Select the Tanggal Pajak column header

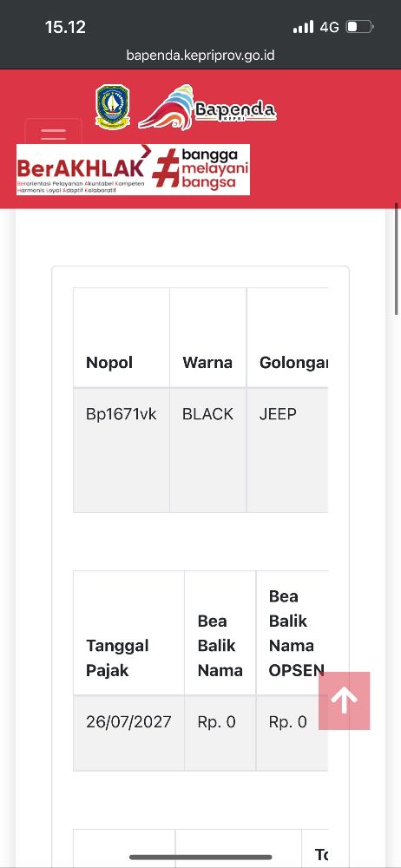[x=128, y=633]
